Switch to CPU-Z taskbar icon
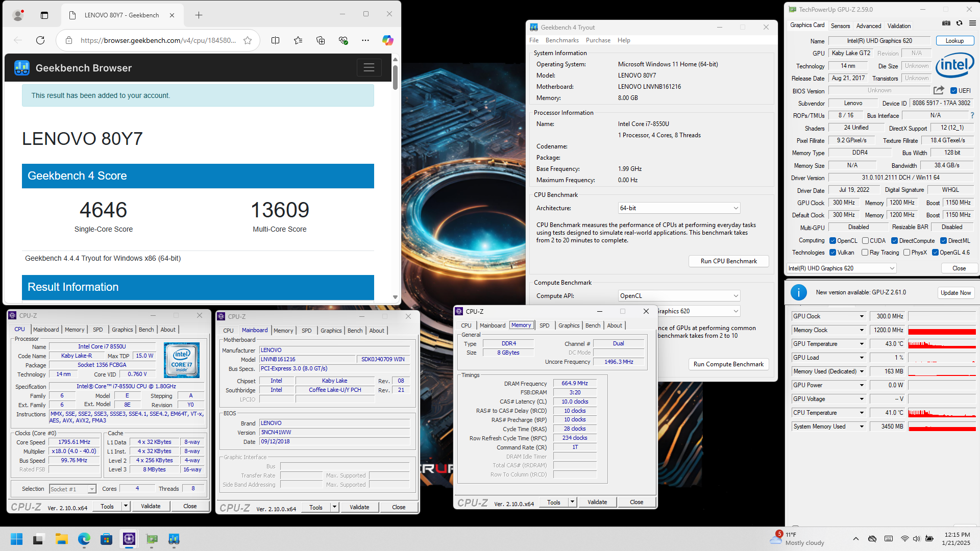The height and width of the screenshot is (551, 980). pos(129,539)
